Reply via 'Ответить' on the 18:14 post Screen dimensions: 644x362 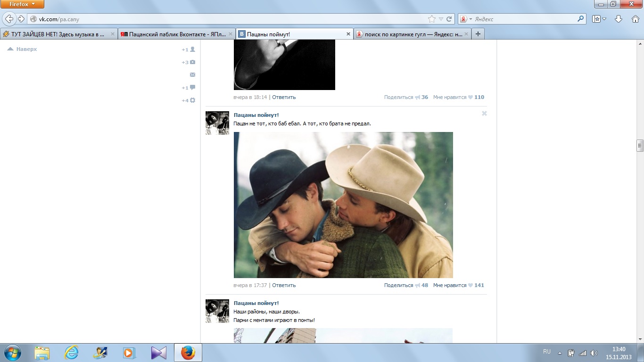tap(284, 97)
